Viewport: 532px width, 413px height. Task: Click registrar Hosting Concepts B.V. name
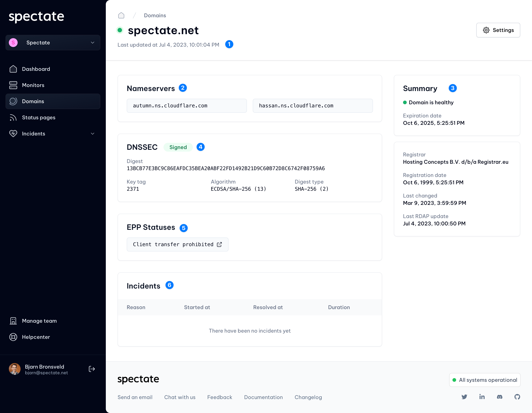(456, 162)
